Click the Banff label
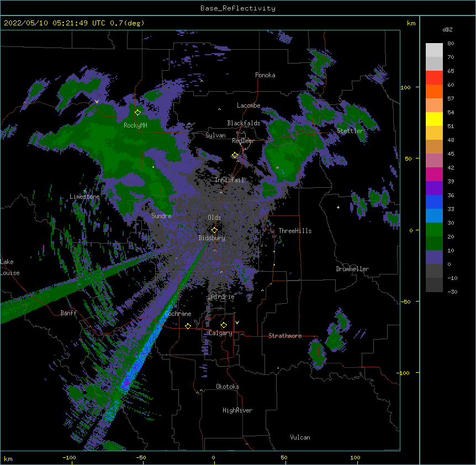 tap(68, 313)
